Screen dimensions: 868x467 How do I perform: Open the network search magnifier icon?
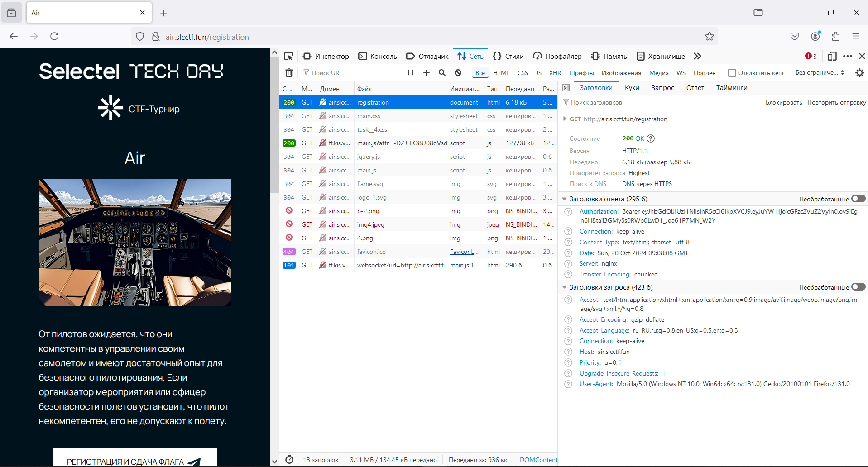click(x=442, y=72)
